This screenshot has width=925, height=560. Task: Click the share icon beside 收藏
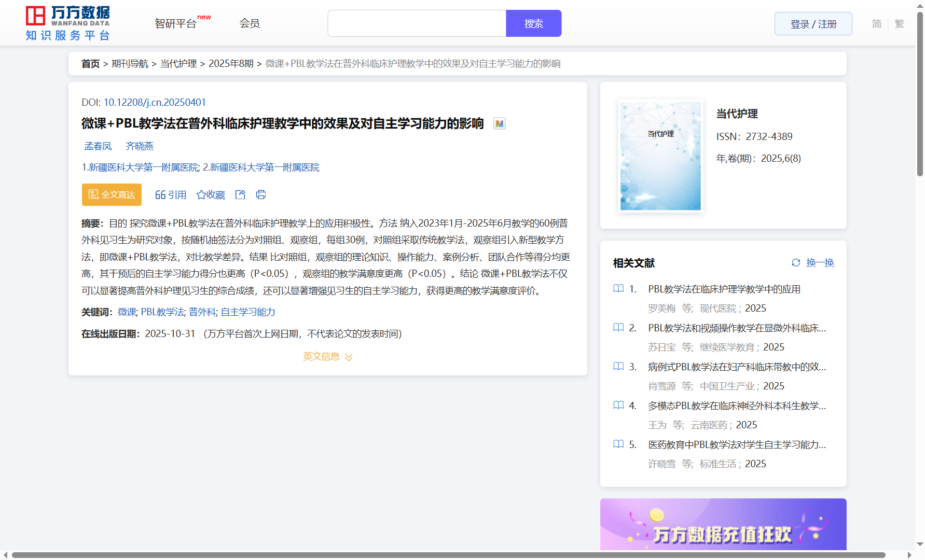240,194
